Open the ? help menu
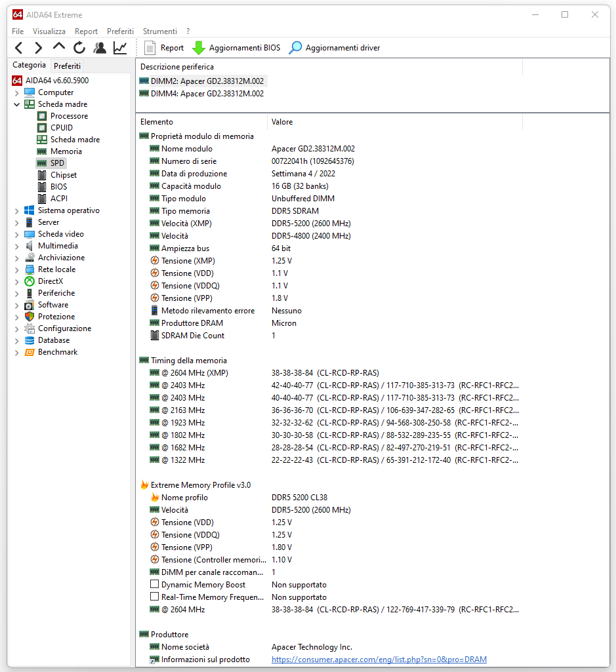 pos(188,31)
